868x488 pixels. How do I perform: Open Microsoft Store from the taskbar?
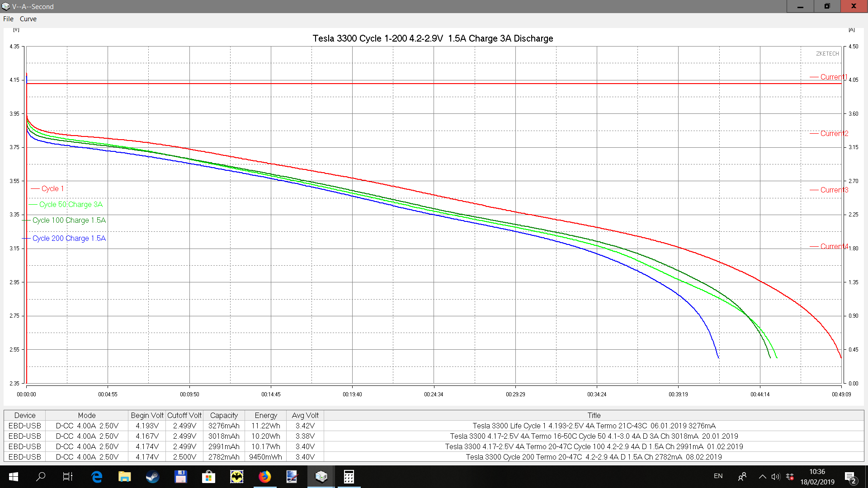208,477
